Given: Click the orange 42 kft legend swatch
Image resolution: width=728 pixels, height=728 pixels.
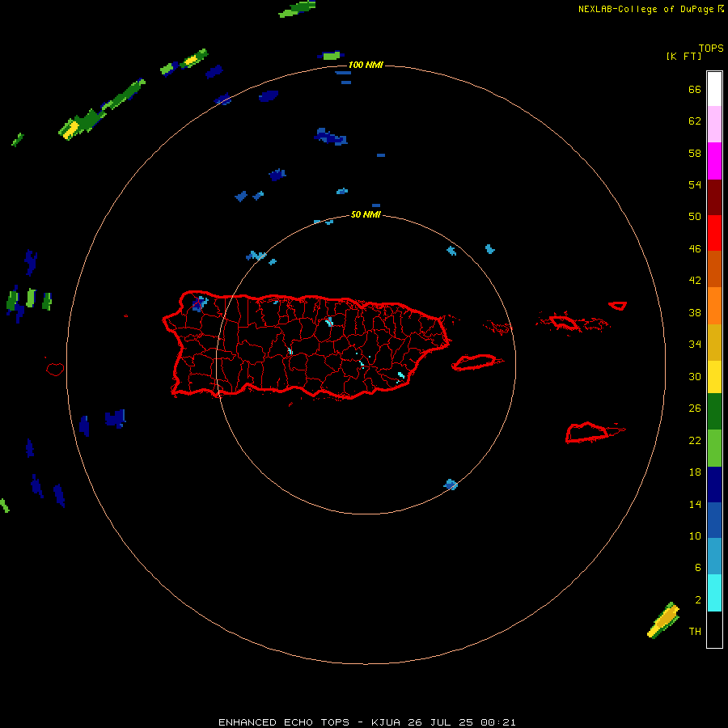Looking at the screenshot, I should point(714,306).
